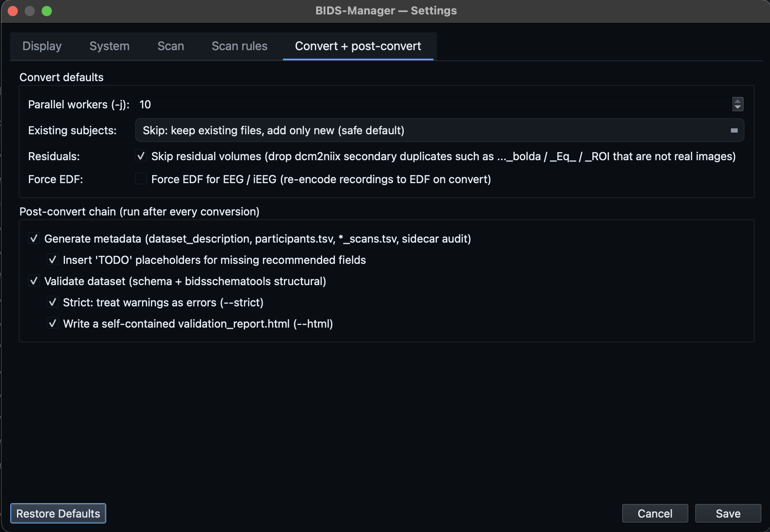Click the Restore Defaults button
770x532 pixels.
[58, 513]
